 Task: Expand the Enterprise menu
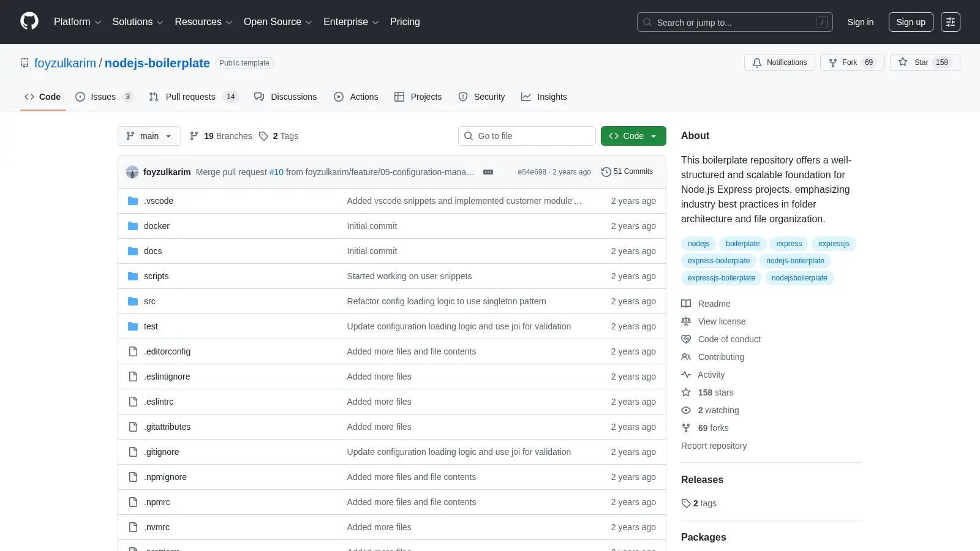(x=351, y=22)
